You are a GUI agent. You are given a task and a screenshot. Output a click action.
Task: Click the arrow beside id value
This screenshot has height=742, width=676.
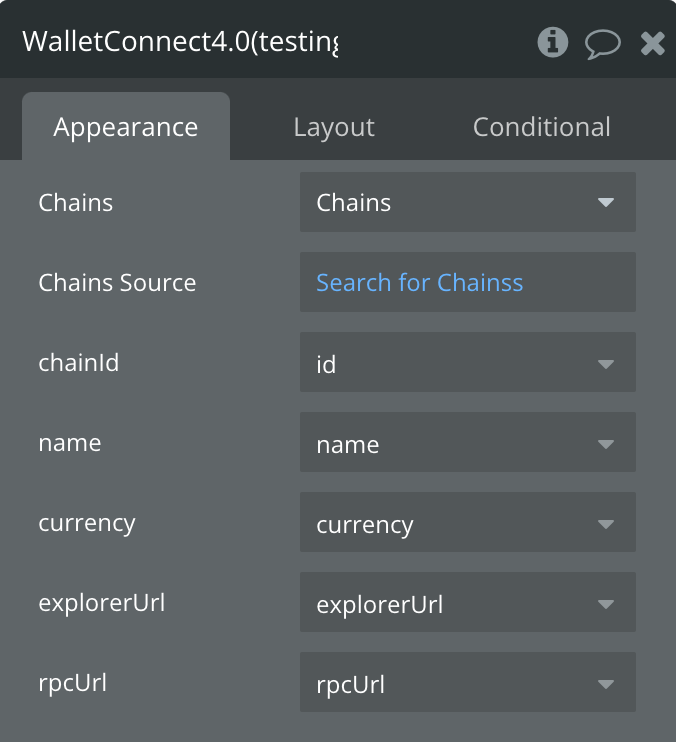pos(605,364)
